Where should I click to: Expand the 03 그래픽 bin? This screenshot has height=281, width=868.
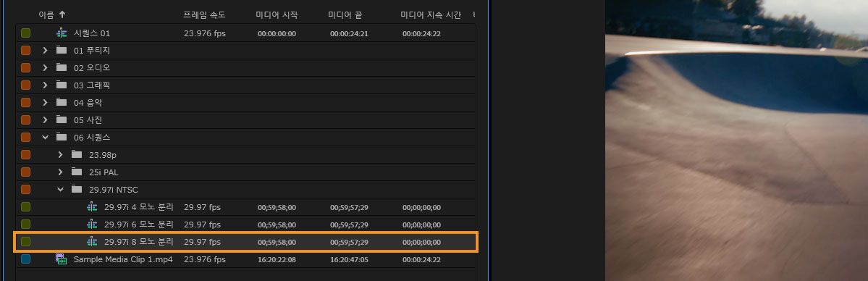(x=46, y=85)
